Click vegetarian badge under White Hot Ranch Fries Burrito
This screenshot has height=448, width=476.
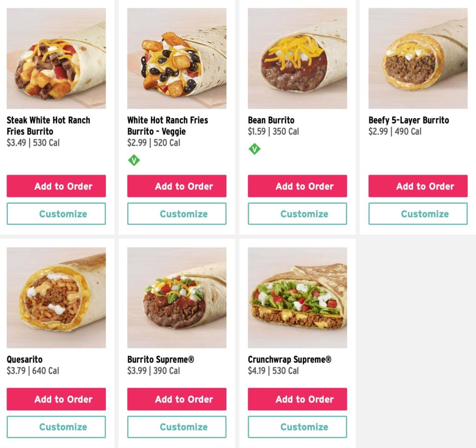(x=134, y=160)
